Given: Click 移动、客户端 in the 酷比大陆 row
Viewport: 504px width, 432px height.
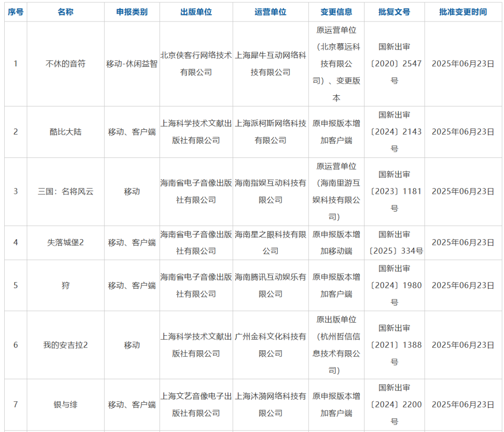Looking at the screenshot, I should [132, 132].
